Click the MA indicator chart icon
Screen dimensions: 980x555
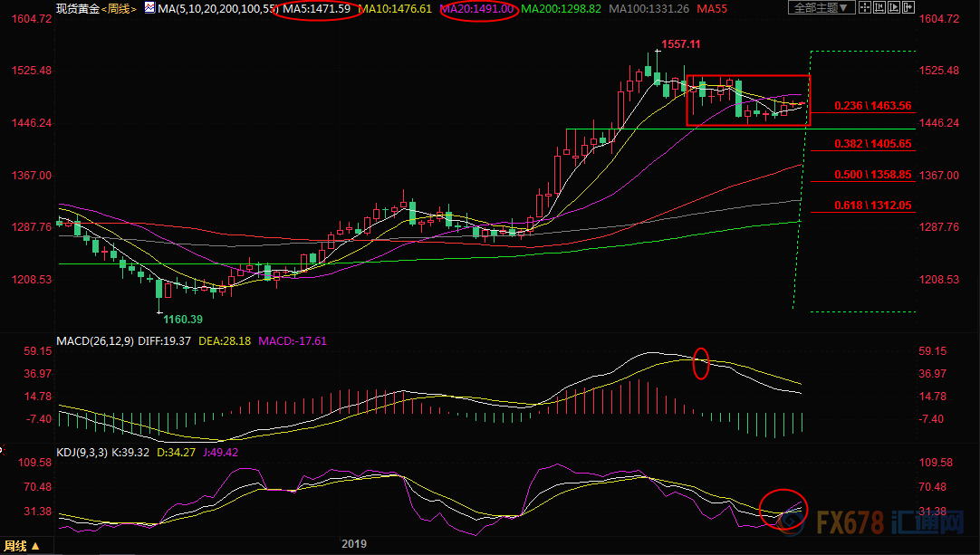coord(149,8)
